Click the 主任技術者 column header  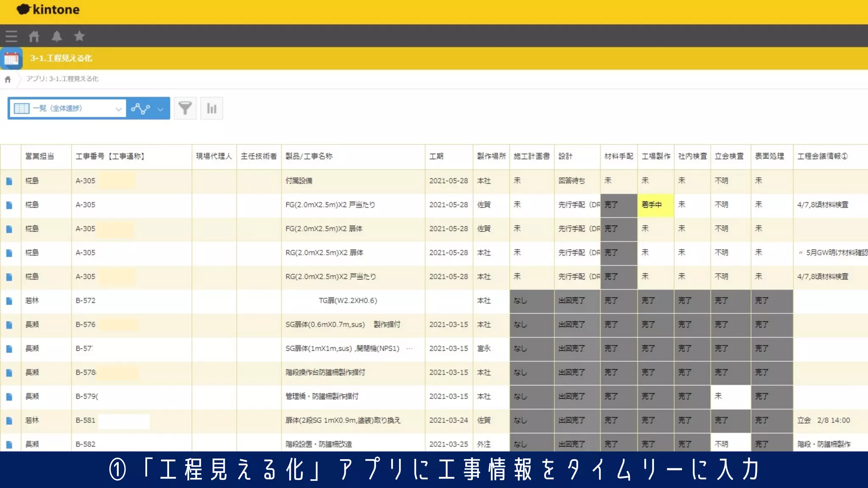[259, 156]
